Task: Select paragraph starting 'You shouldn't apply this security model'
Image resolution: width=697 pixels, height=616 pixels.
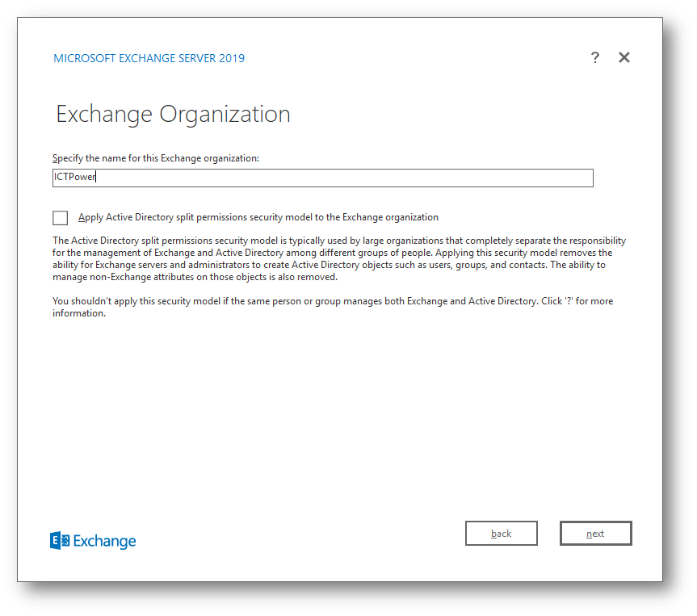Action: 333,307
